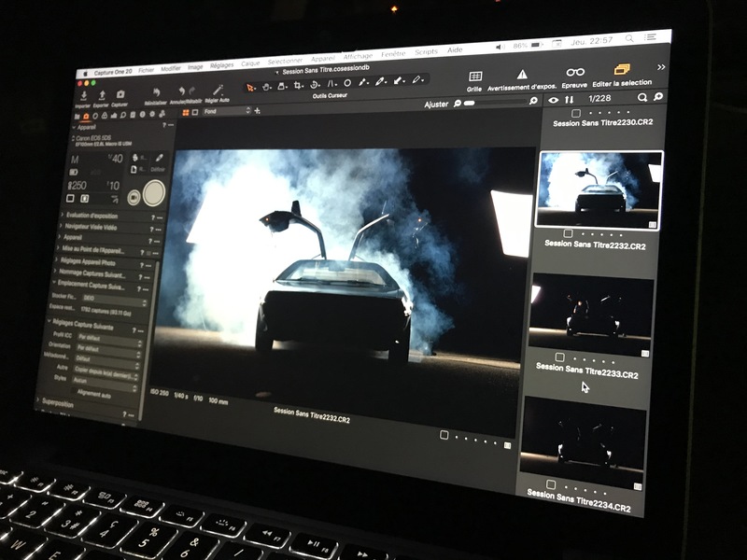Viewport: 747px width, 560px height.
Task: Click the Importer toolbar icon
Action: (x=83, y=95)
